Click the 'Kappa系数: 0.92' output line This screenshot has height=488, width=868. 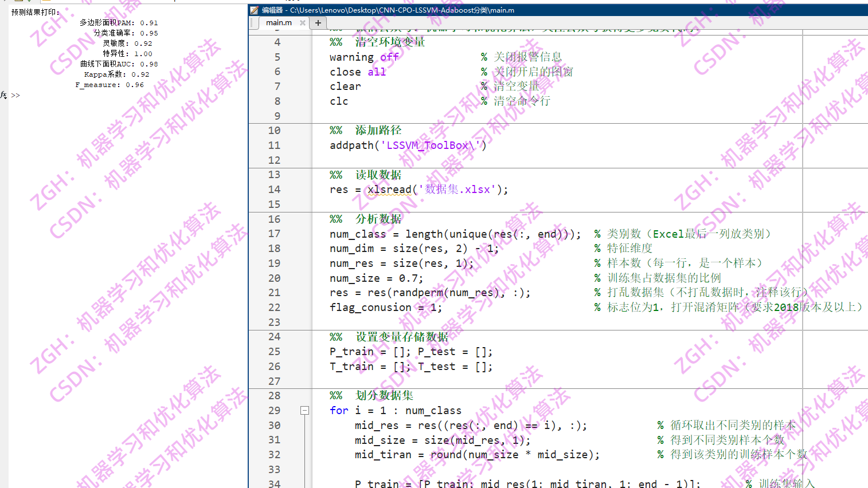pos(116,74)
